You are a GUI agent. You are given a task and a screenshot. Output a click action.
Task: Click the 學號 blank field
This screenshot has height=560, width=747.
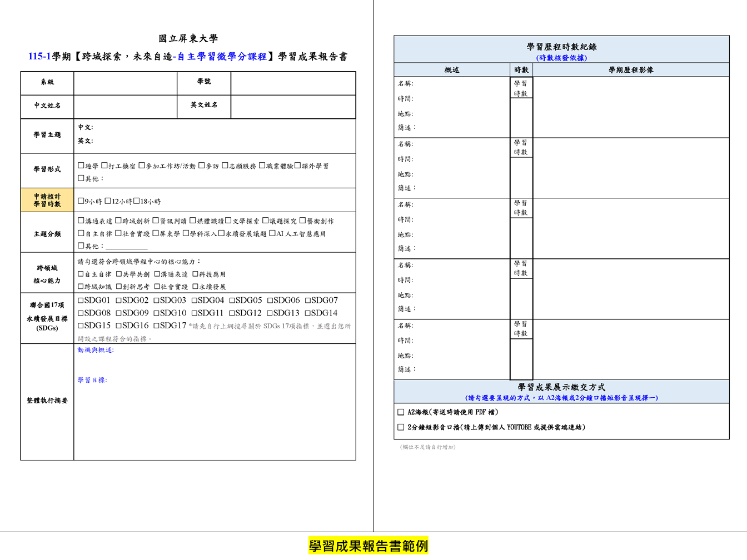pyautogui.click(x=293, y=83)
